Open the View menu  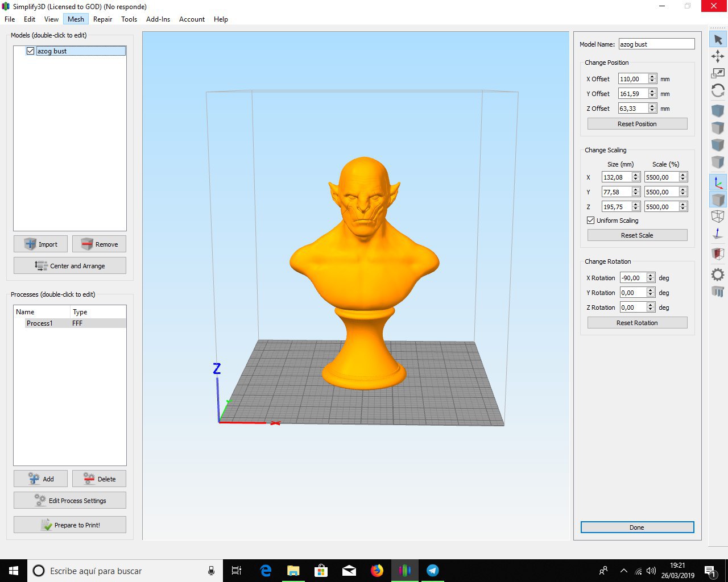pos(51,19)
